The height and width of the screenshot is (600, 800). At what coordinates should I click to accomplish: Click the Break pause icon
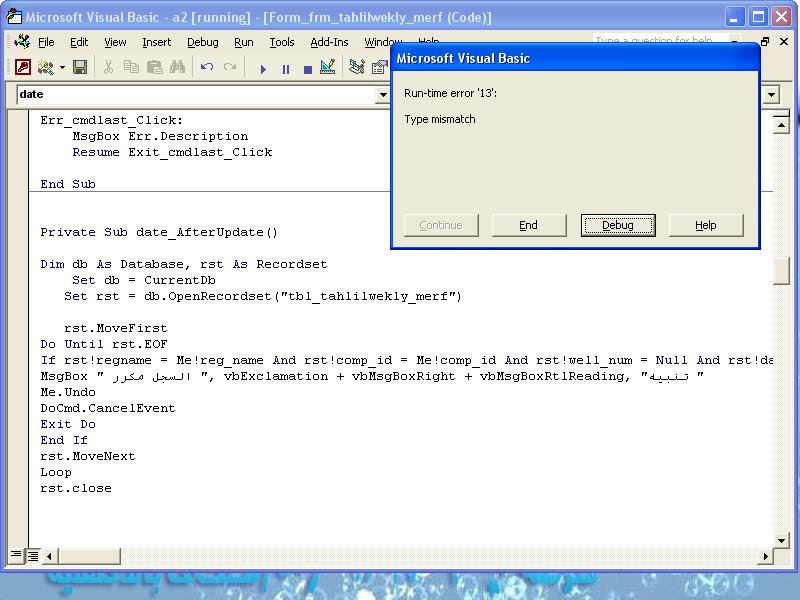pos(286,69)
